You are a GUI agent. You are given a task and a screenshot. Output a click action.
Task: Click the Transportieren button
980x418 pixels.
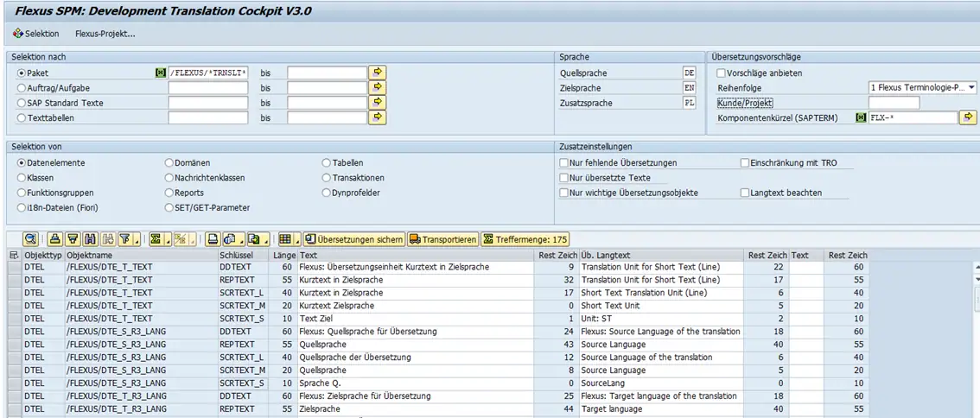pos(442,239)
